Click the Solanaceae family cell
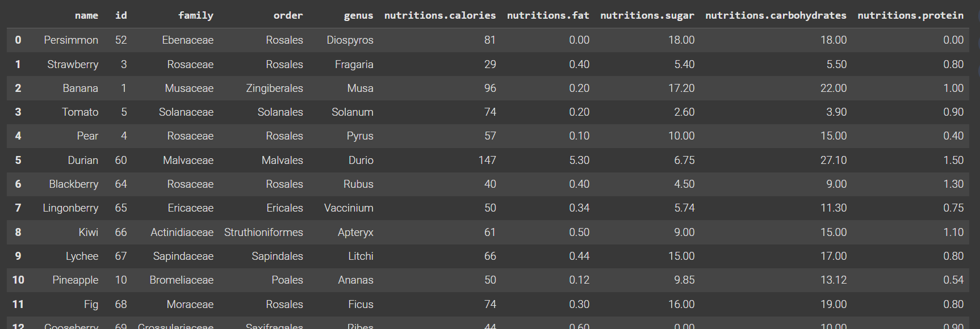 point(186,112)
